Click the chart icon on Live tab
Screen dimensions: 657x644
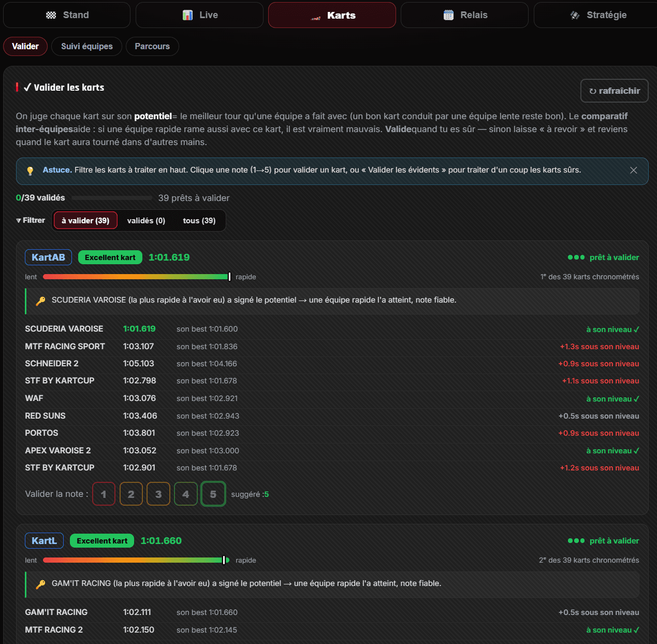pyautogui.click(x=187, y=16)
